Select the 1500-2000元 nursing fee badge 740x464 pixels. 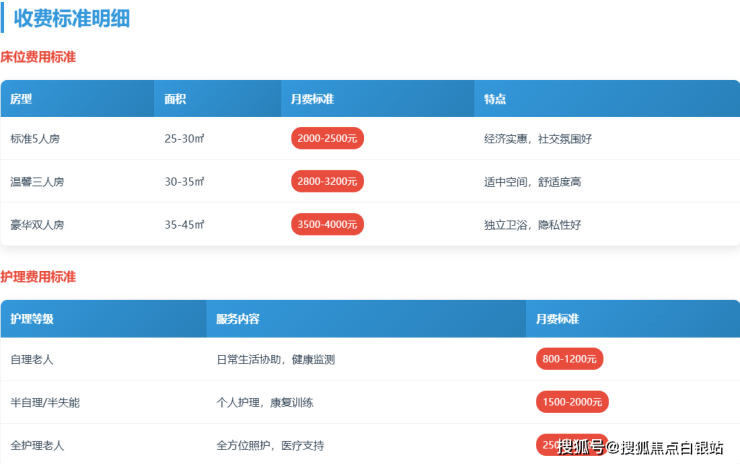pos(572,402)
